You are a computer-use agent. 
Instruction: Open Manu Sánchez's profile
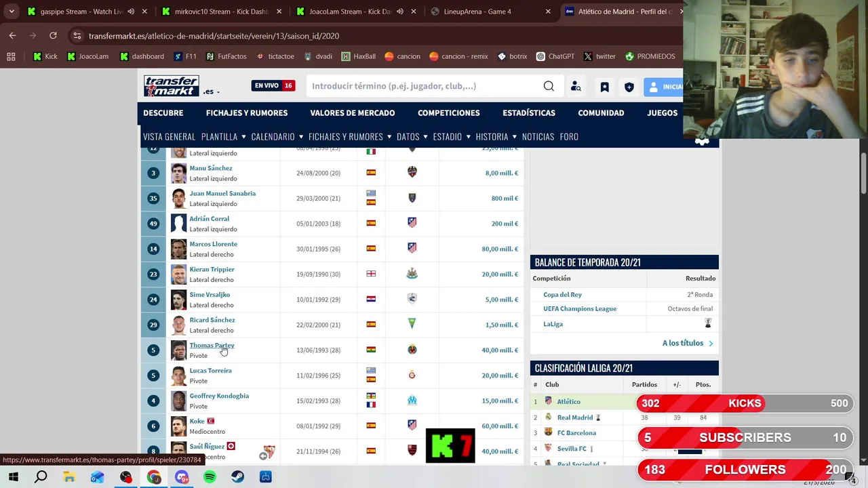tap(210, 168)
